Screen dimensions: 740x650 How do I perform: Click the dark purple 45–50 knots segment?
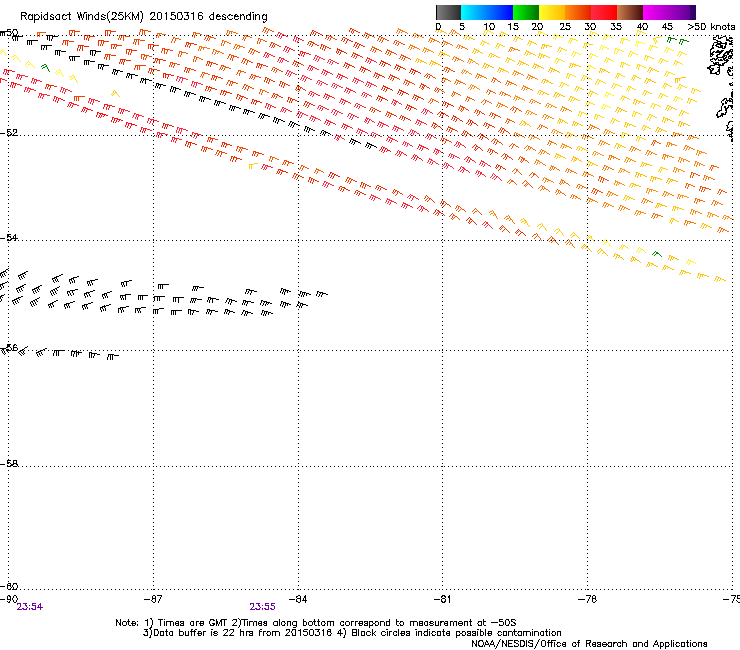tap(682, 12)
